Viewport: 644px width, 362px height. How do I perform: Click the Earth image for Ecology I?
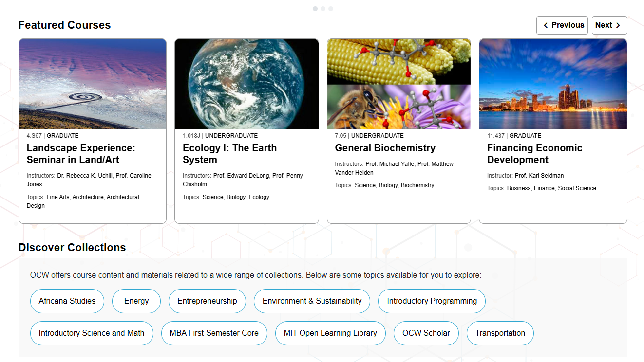(x=246, y=84)
